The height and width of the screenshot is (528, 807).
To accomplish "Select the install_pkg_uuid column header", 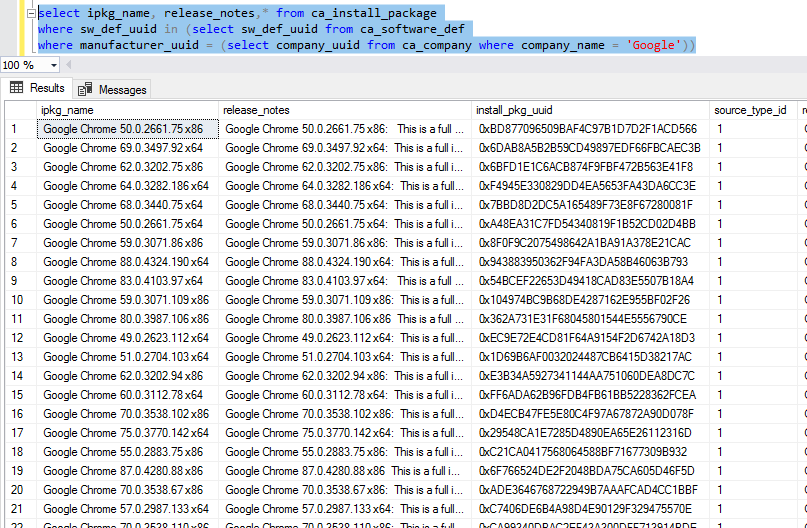I will (x=590, y=110).
